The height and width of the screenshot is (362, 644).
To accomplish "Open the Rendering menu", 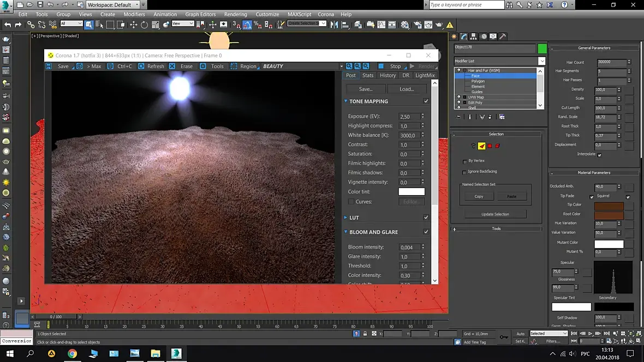I will pyautogui.click(x=235, y=14).
